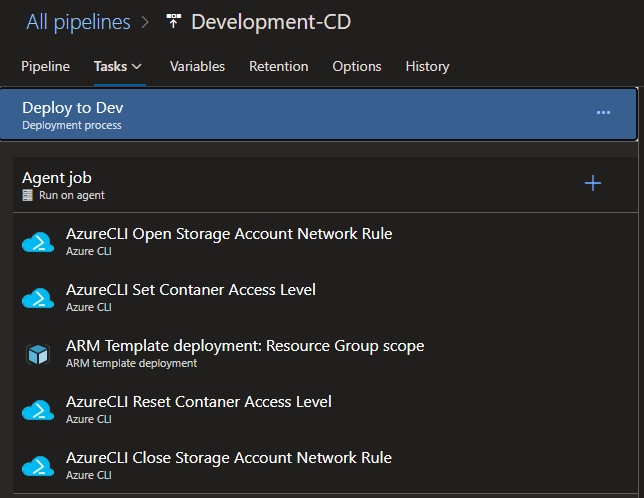Screen dimensions: 644x498
Task: Select the AzureCLI Open Storage Account Network Rule task
Action: coord(325,242)
